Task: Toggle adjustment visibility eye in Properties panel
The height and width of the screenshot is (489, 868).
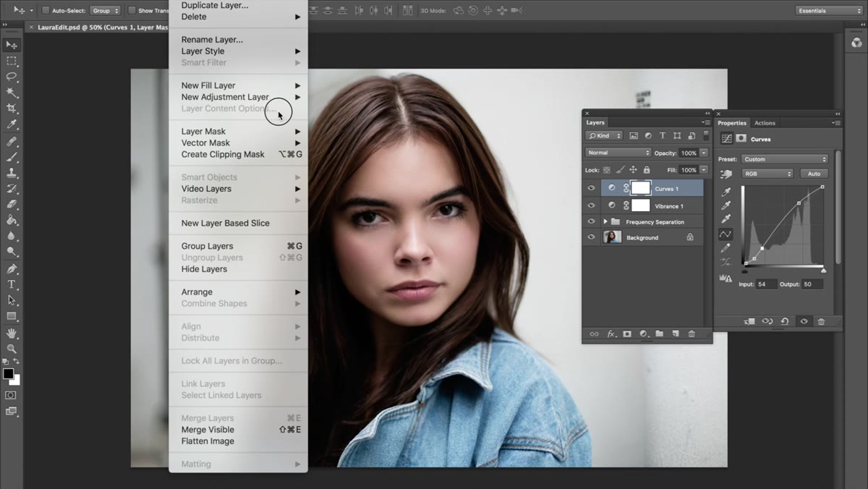Action: click(803, 321)
